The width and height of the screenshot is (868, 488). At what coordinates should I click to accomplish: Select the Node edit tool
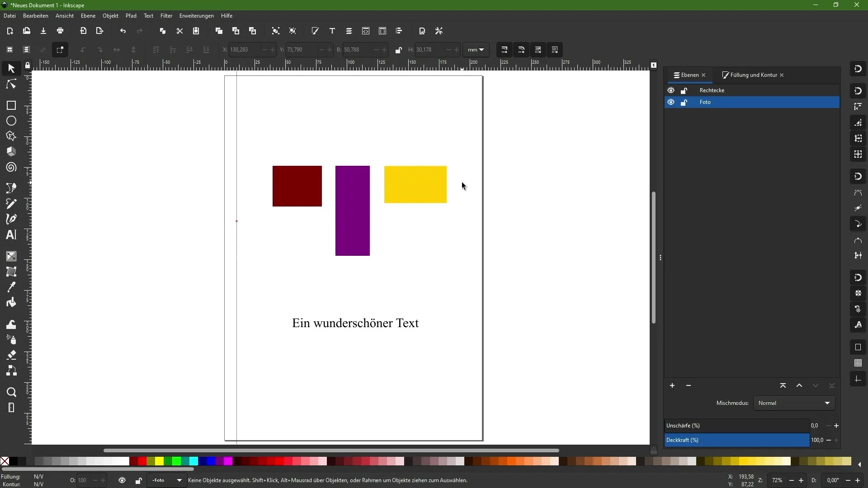coord(11,84)
